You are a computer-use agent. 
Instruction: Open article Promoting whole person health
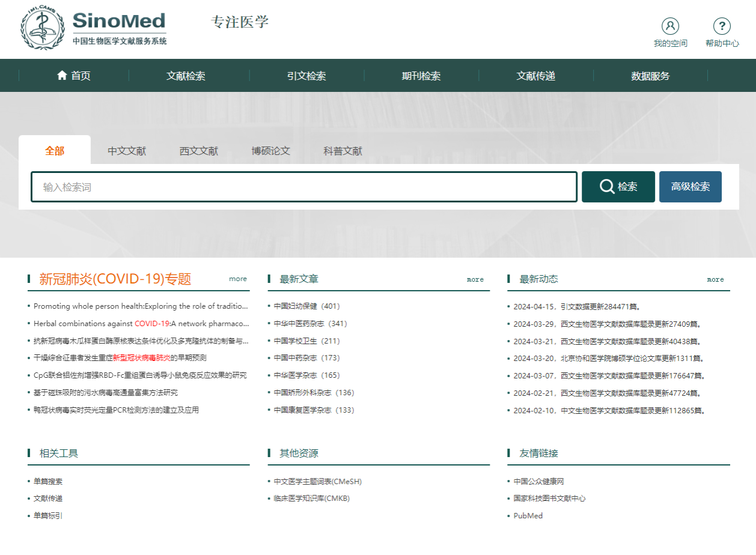[141, 306]
